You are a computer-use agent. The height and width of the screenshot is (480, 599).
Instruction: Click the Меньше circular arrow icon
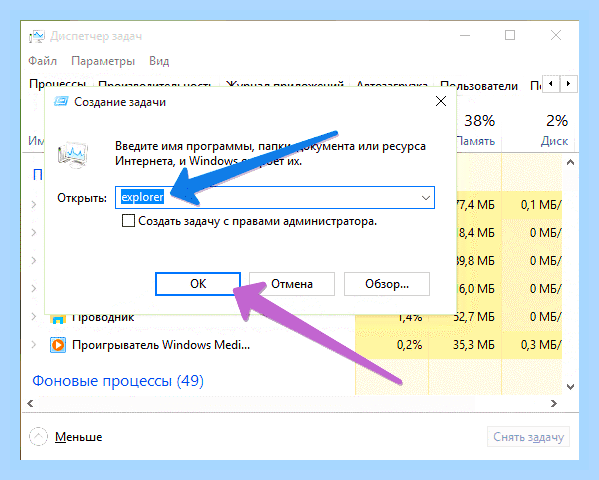coord(39,436)
